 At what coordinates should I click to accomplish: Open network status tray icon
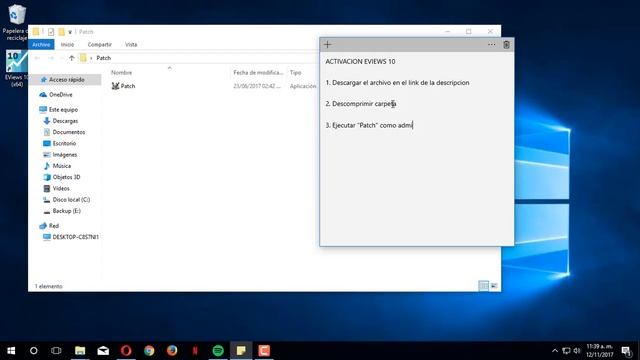pyautogui.click(x=566, y=351)
